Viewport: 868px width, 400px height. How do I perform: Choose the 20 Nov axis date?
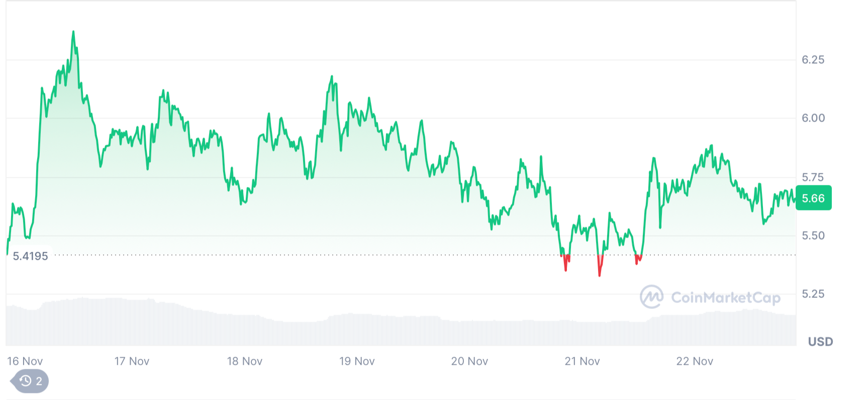tap(469, 361)
